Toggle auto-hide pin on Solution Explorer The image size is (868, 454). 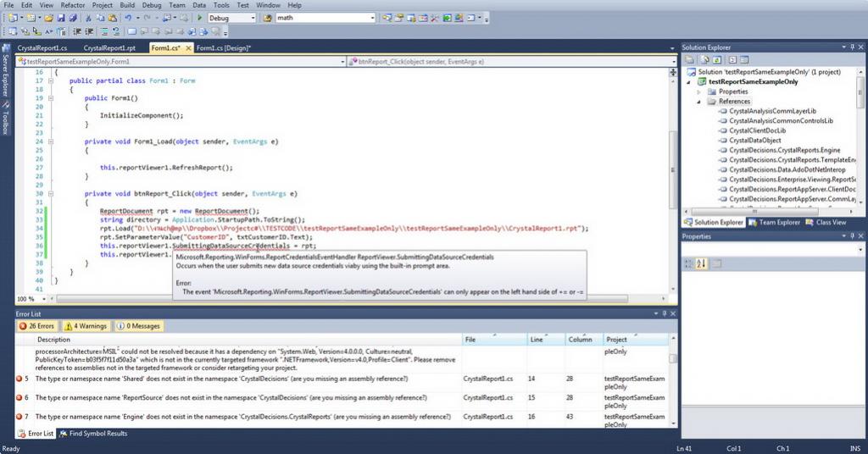pyautogui.click(x=852, y=47)
